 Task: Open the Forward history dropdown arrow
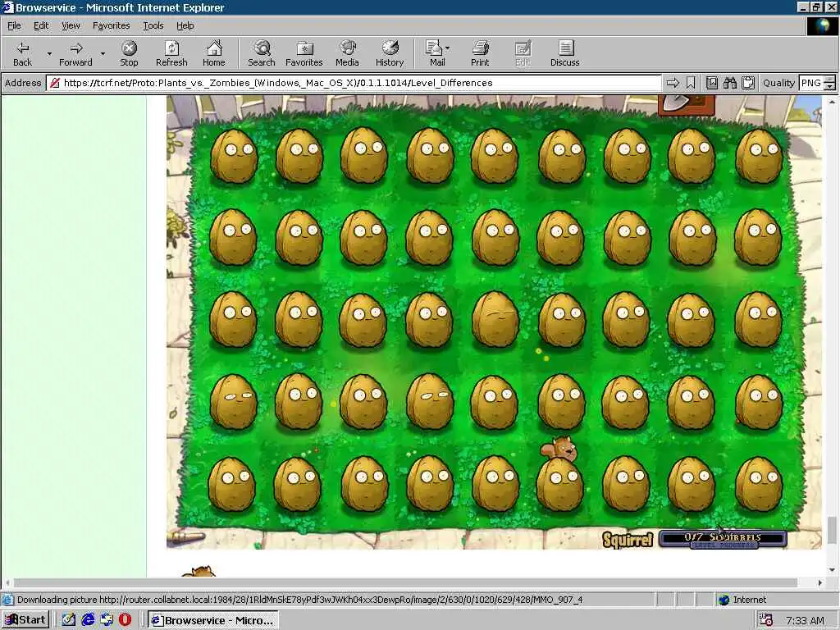pyautogui.click(x=103, y=53)
